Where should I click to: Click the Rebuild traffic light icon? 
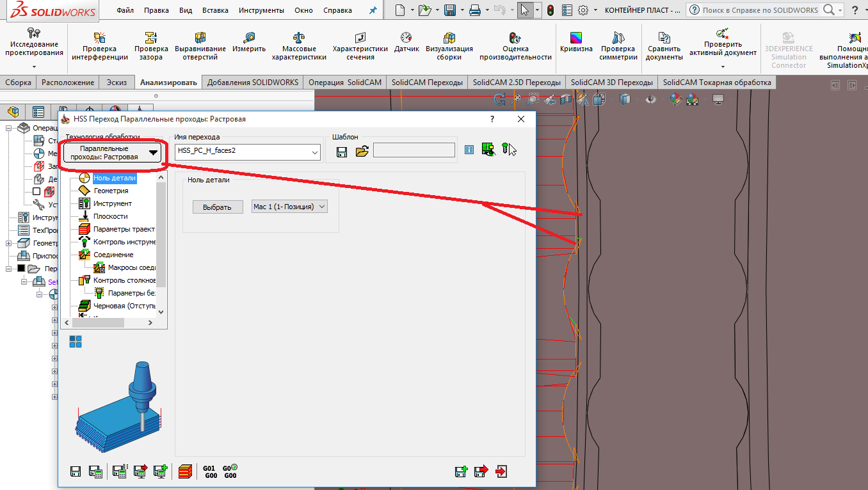tap(550, 10)
